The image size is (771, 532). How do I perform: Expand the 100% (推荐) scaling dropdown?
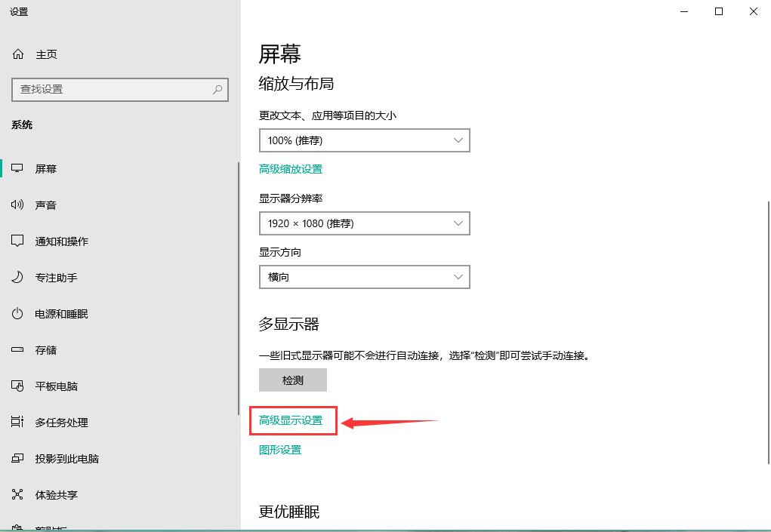tap(365, 140)
